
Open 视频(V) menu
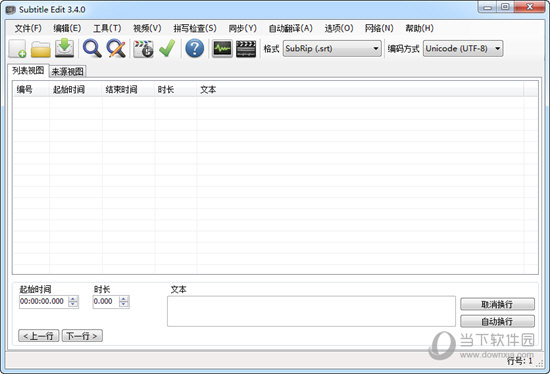coord(147,28)
